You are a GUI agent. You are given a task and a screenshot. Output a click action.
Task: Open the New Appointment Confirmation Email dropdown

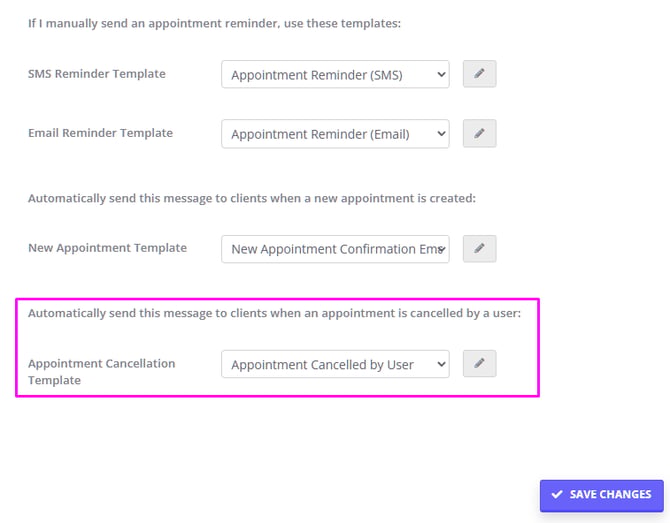[335, 249]
